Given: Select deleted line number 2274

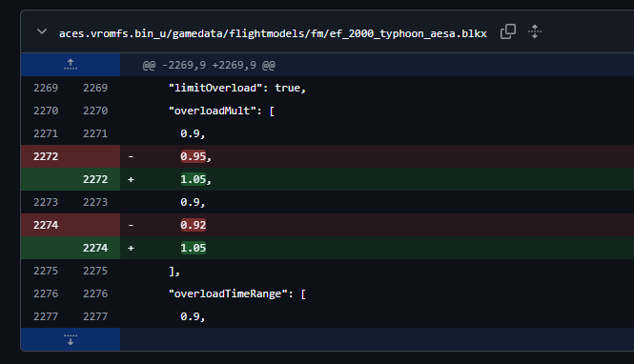Looking at the screenshot, I should (x=46, y=225).
